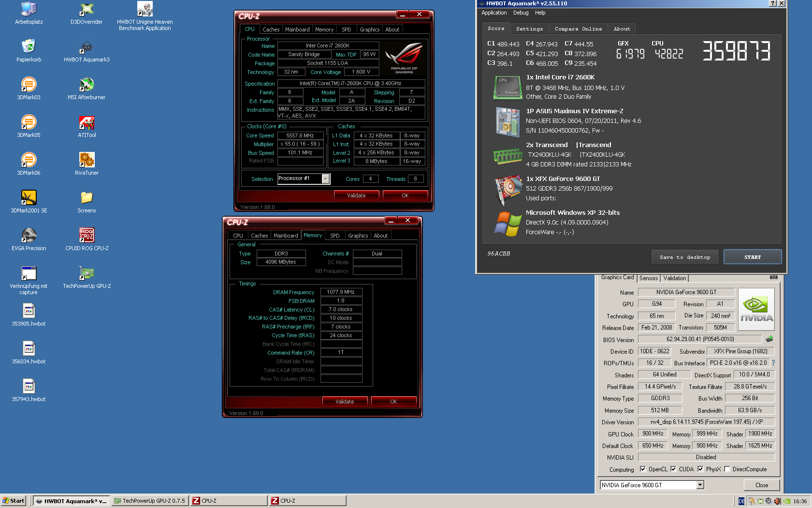
Task: Launch the CPUID ROG CPU-Z desktop shortcut
Action: [x=87, y=239]
